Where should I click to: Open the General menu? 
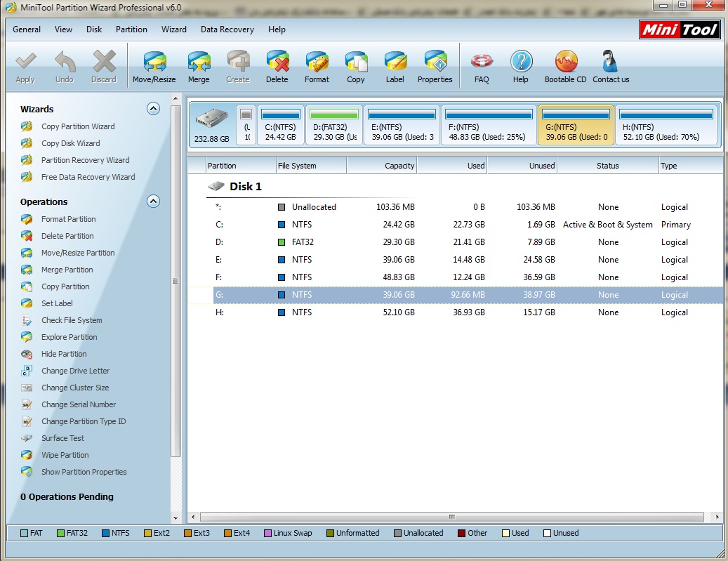pyautogui.click(x=27, y=29)
